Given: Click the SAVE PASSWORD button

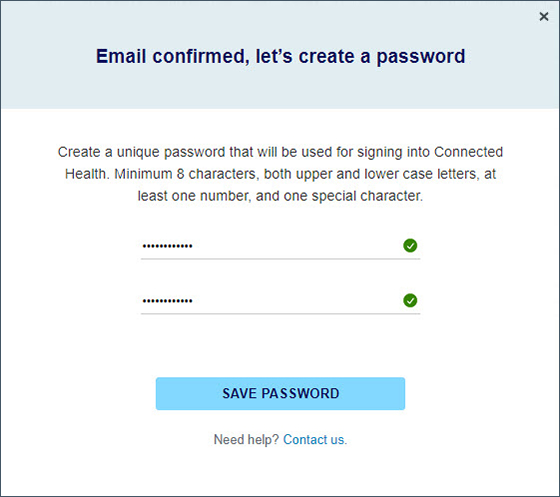Looking at the screenshot, I should click(280, 393).
